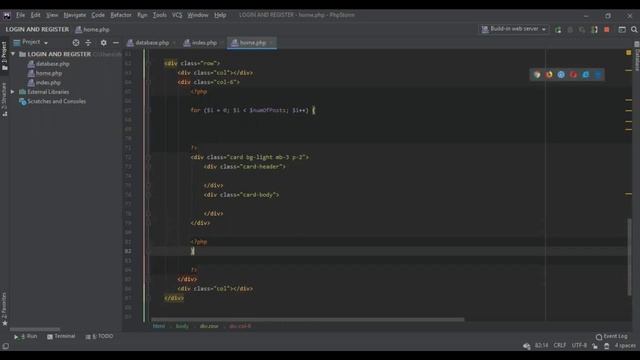The image size is (640, 360).
Task: Click the div.col-6 breadcrumb below the editor
Action: [x=240, y=326]
